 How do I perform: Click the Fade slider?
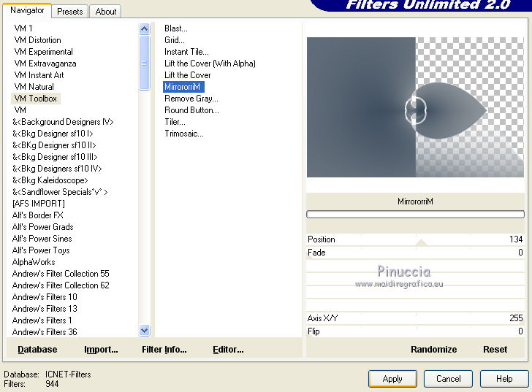click(415, 253)
